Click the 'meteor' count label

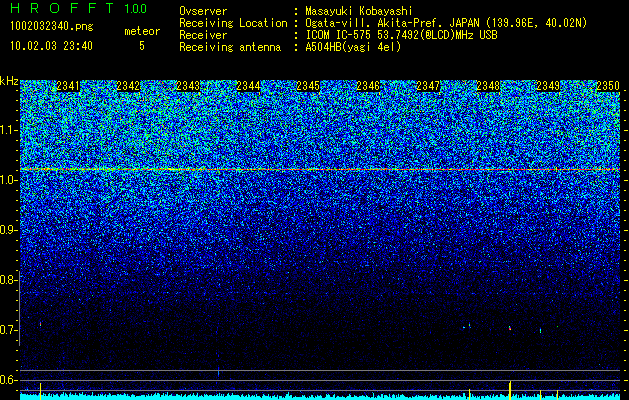tap(142, 31)
